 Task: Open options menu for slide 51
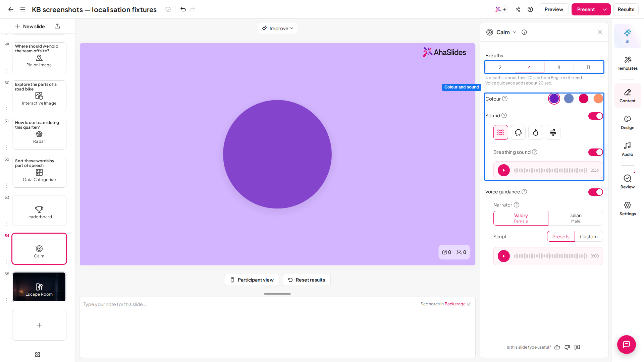point(7,147)
